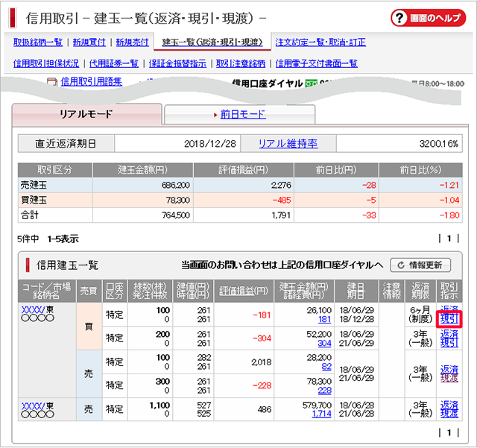Screen dimensions: 477x448
Task: Open 信用電子交付書面一覧 link
Action: tap(317, 63)
